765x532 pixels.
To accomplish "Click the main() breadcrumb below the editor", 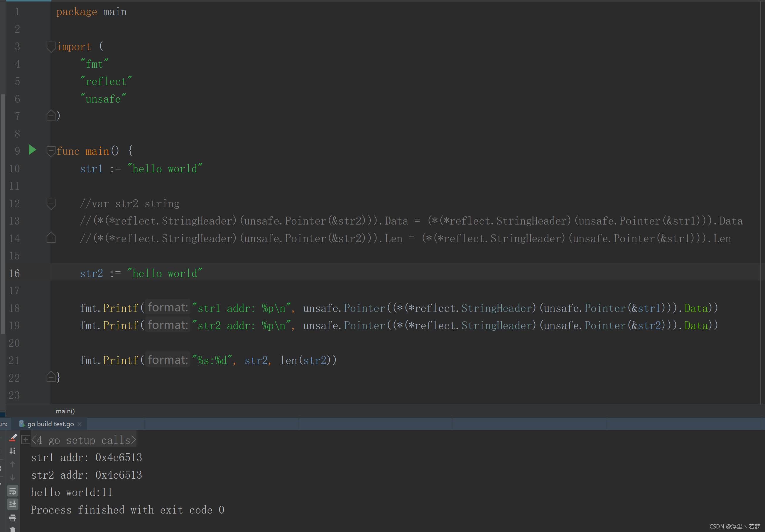I will (x=65, y=411).
